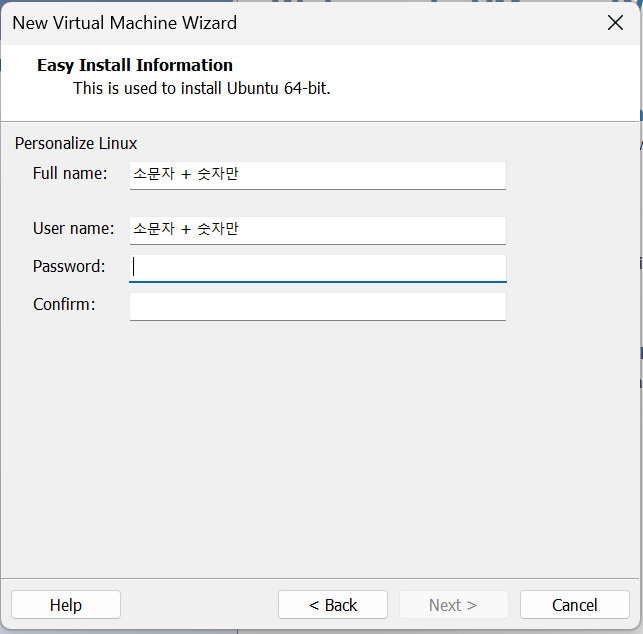The width and height of the screenshot is (643, 634).
Task: Cancel the wizard
Action: pyautogui.click(x=575, y=605)
